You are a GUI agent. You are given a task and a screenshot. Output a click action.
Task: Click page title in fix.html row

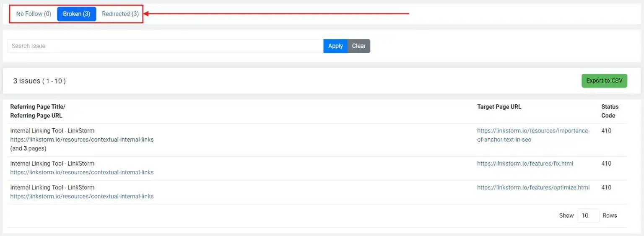pyautogui.click(x=52, y=163)
